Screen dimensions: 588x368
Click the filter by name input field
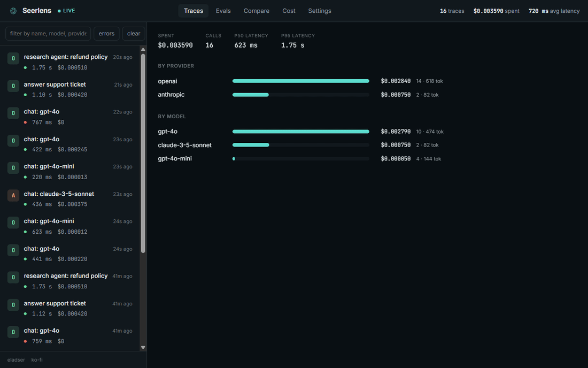[48, 33]
